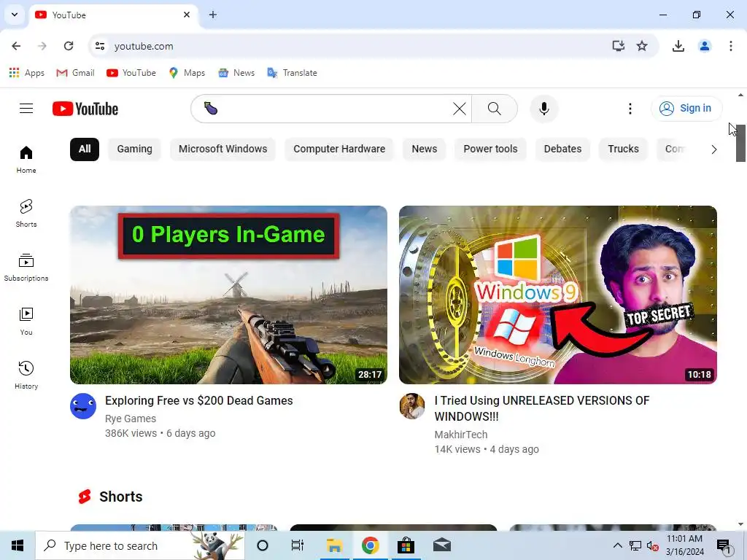Click the YouTube logo
Screen dimensions: 747x560
click(x=85, y=109)
